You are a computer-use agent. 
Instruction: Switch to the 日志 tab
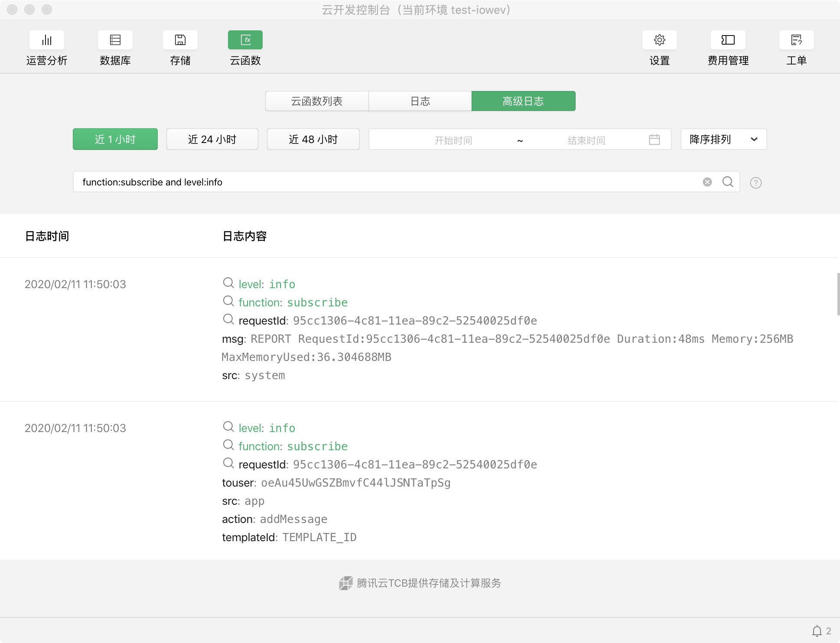[420, 101]
